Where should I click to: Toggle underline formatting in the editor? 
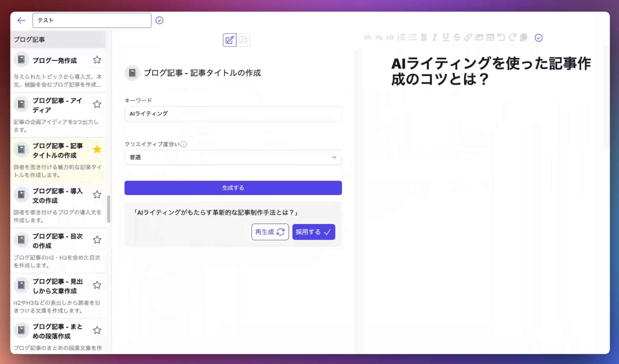446,37
